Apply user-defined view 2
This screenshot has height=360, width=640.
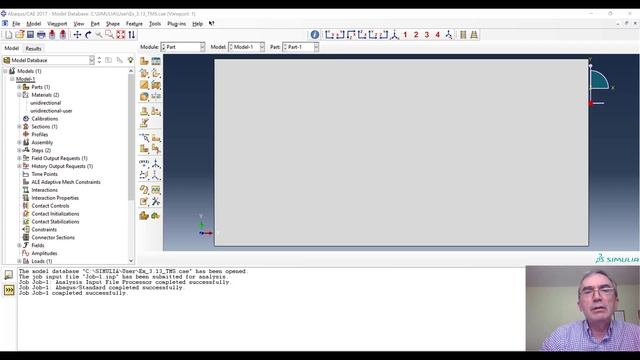coord(416,35)
